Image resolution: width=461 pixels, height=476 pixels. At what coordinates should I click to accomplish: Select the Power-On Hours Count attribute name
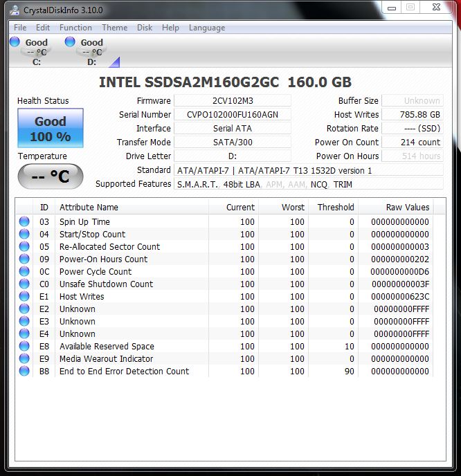point(103,259)
